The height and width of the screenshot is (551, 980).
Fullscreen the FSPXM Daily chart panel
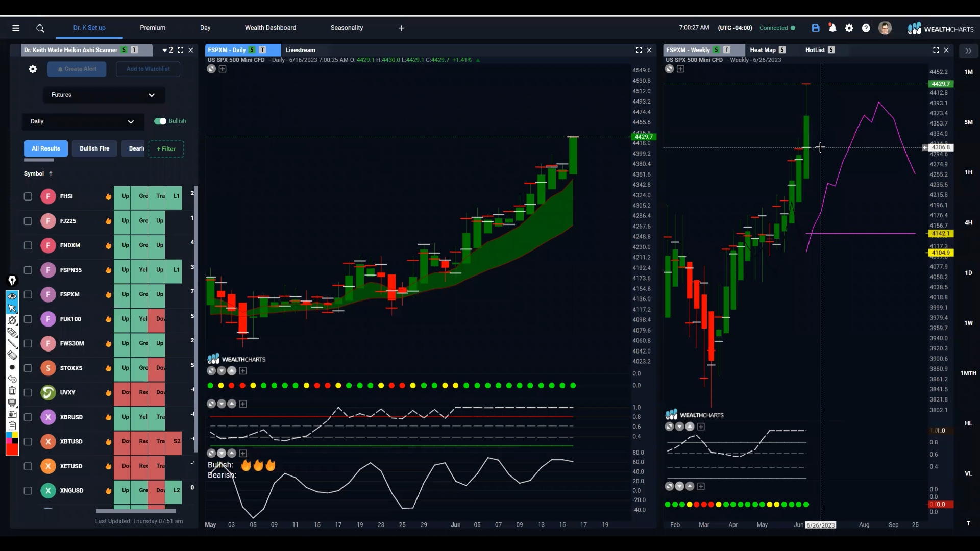639,50
